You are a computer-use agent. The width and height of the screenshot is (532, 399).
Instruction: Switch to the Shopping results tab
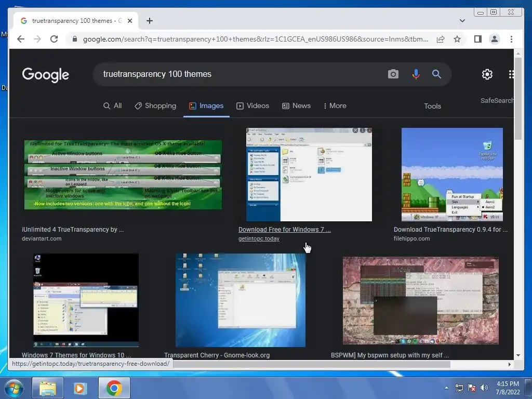pos(155,106)
